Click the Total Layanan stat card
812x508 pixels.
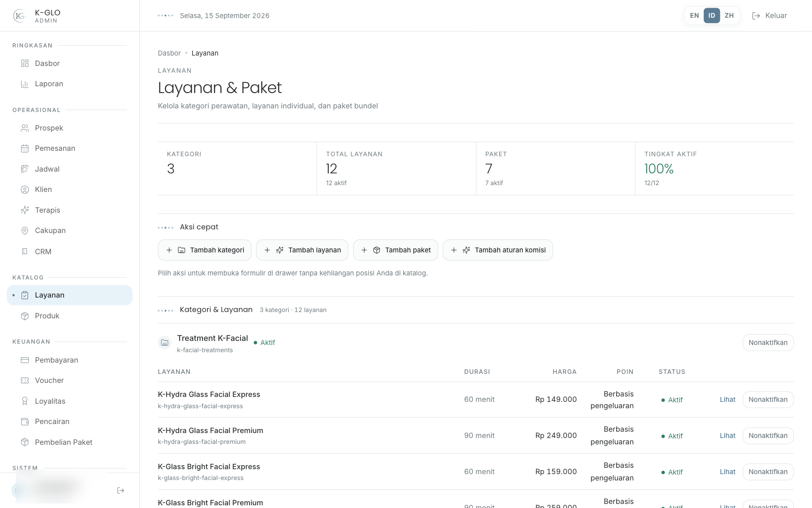click(397, 168)
